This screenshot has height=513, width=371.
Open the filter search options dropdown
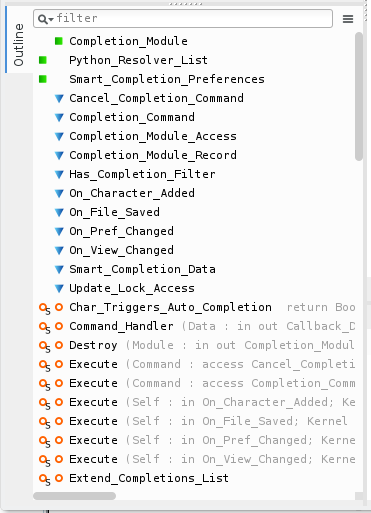tap(46, 19)
